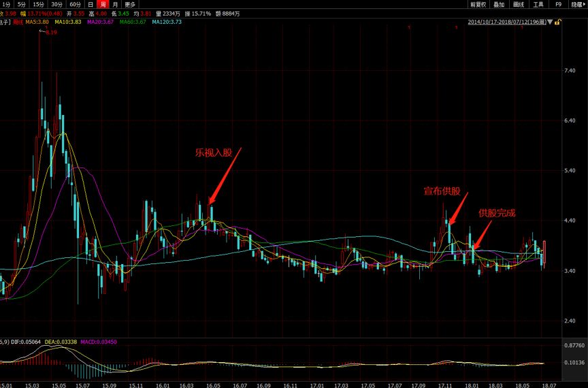588x388 pixels.
Task: Click the 叠加 overlay button
Action: [x=499, y=5]
